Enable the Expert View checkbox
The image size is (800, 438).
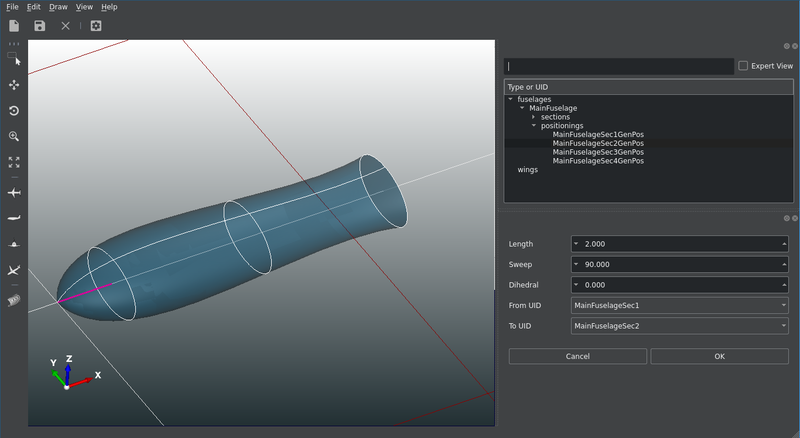pos(742,66)
